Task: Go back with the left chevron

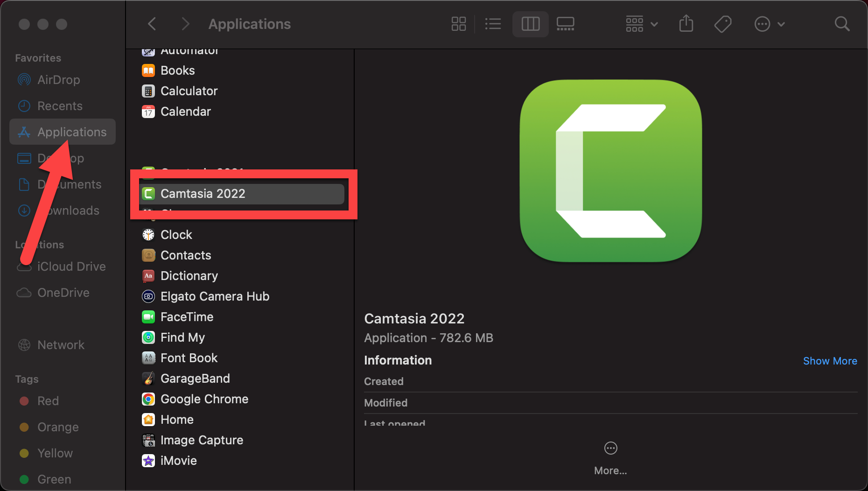Action: click(x=152, y=24)
